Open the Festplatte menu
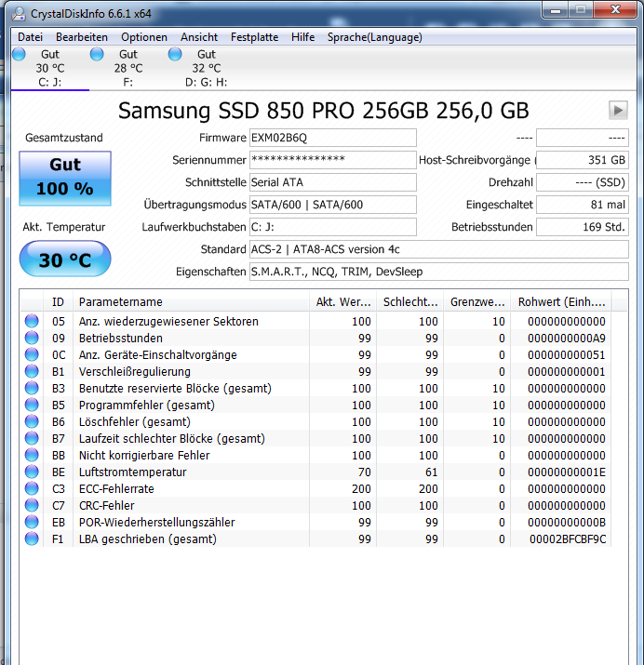This screenshot has width=644, height=665. coord(255,37)
